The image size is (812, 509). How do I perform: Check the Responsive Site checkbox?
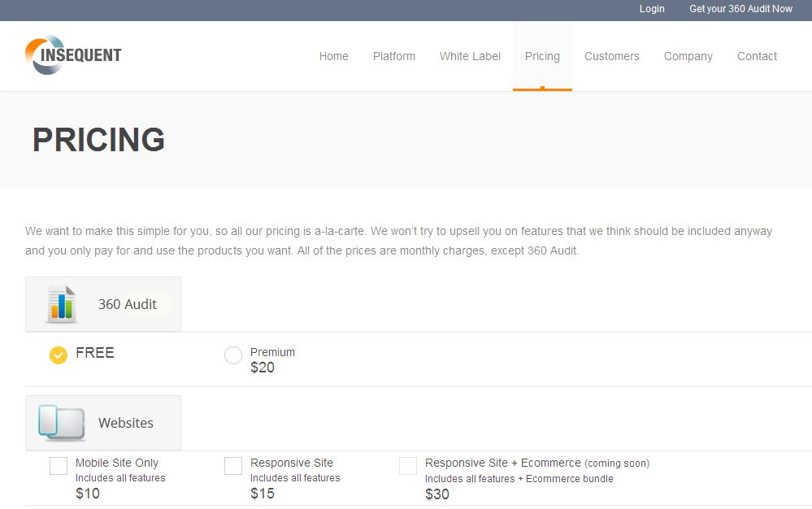(233, 466)
